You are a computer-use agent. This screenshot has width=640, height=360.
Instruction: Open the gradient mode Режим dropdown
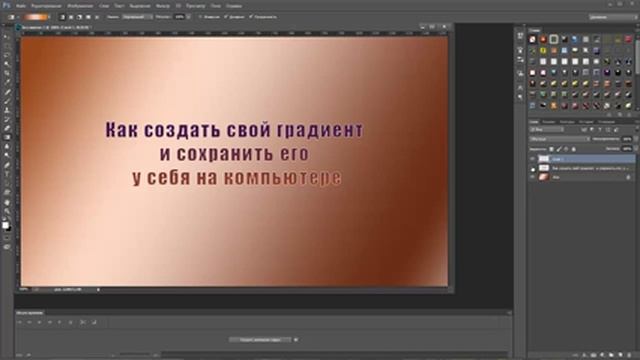138,17
